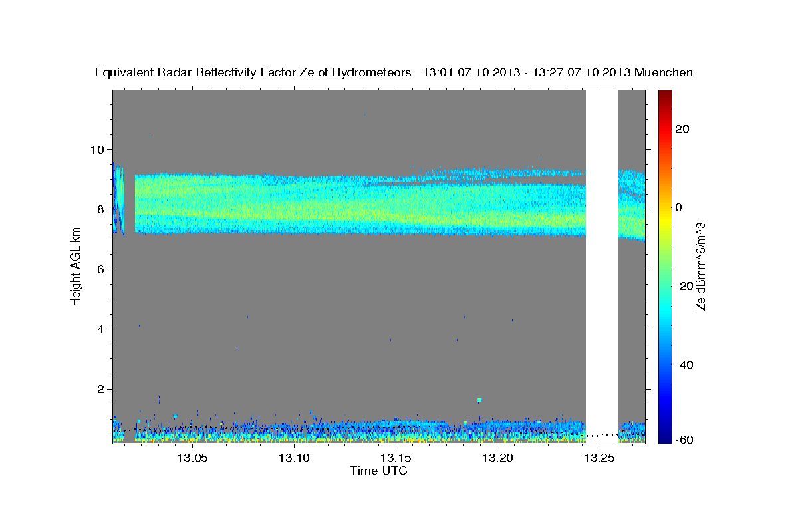Click the date range '13:01 07.10.2013 - 13:27 07.10.2013 Muenchen'
The height and width of the screenshot is (532, 798).
click(x=558, y=72)
